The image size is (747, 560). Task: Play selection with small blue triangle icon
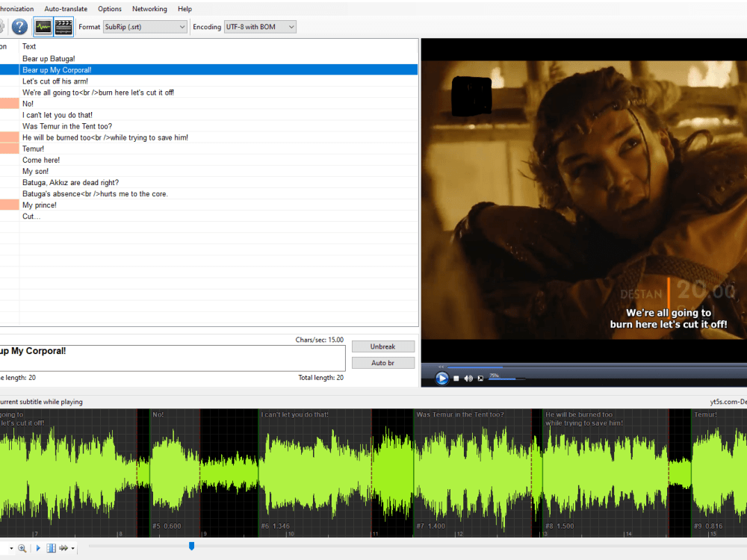(38, 548)
